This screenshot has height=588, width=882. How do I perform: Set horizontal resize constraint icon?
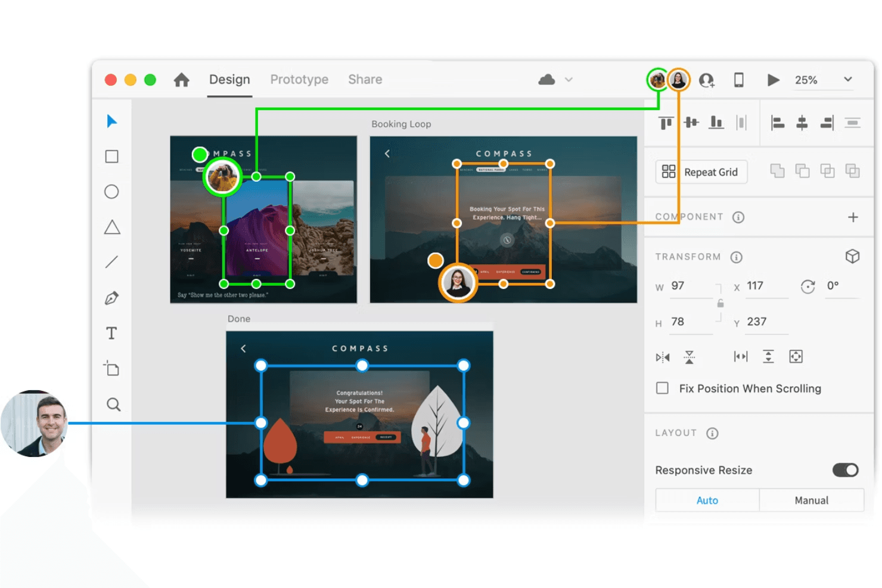(x=741, y=357)
